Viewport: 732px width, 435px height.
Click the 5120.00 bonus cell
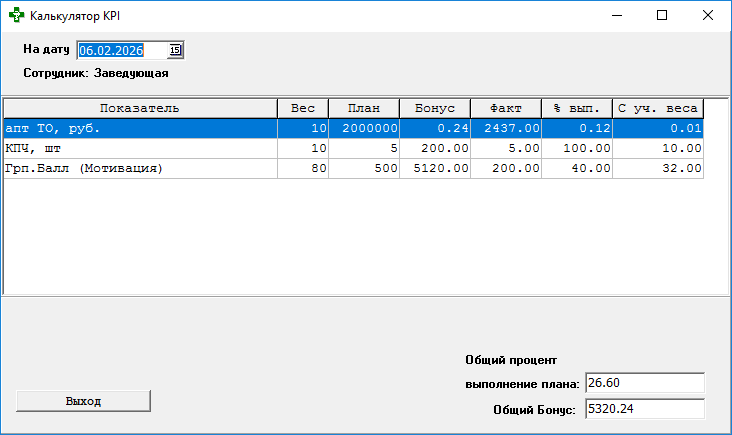point(435,168)
